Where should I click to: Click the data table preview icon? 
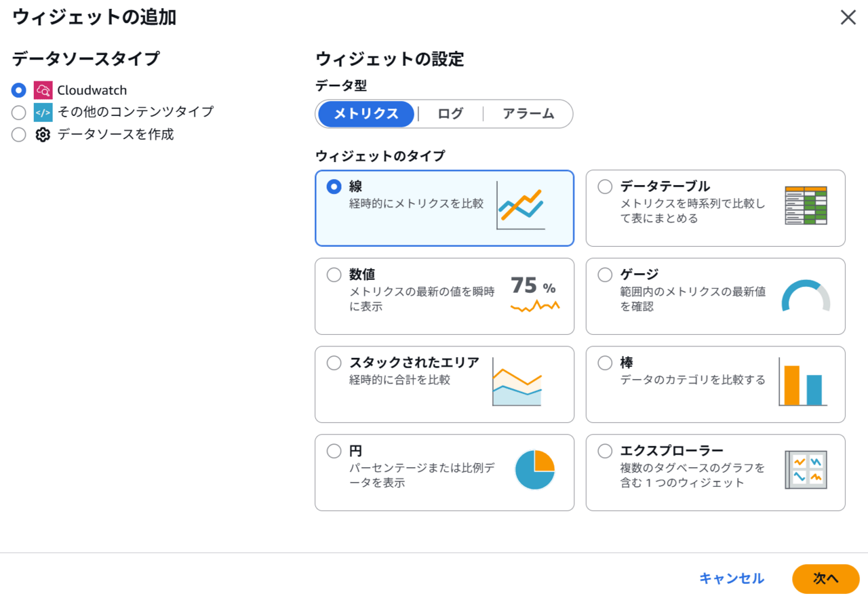[x=806, y=205]
